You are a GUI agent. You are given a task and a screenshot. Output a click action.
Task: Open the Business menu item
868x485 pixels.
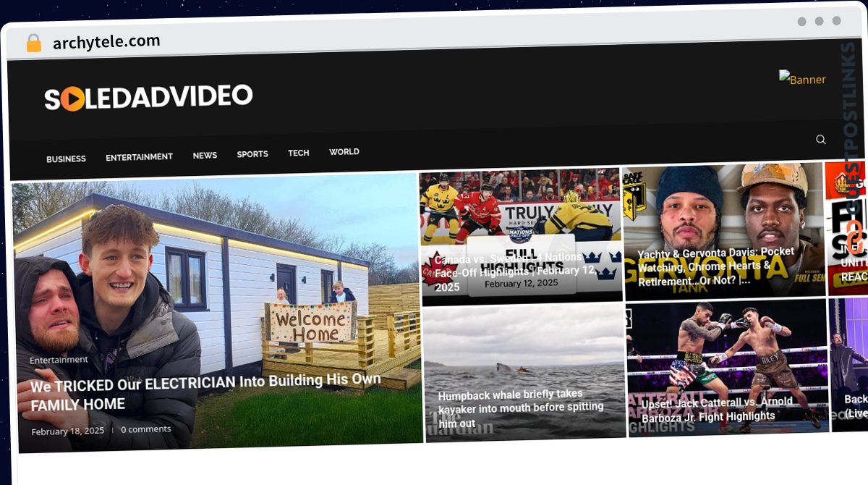(x=66, y=159)
